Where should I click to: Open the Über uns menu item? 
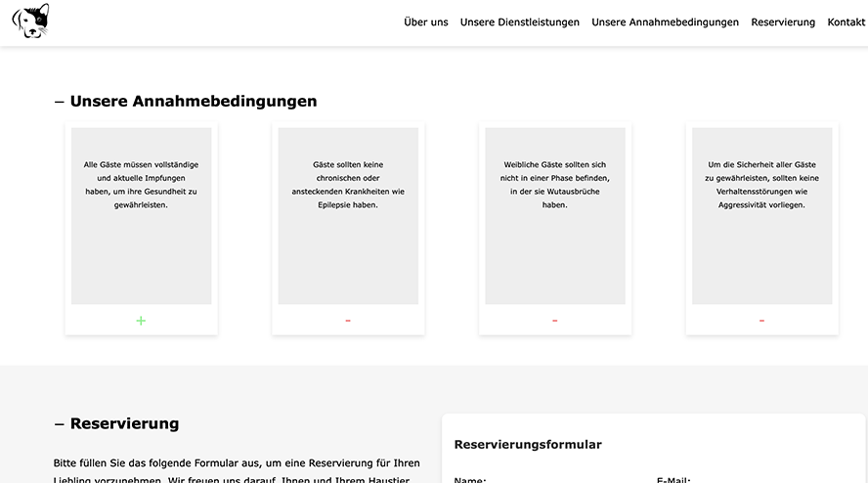(426, 22)
